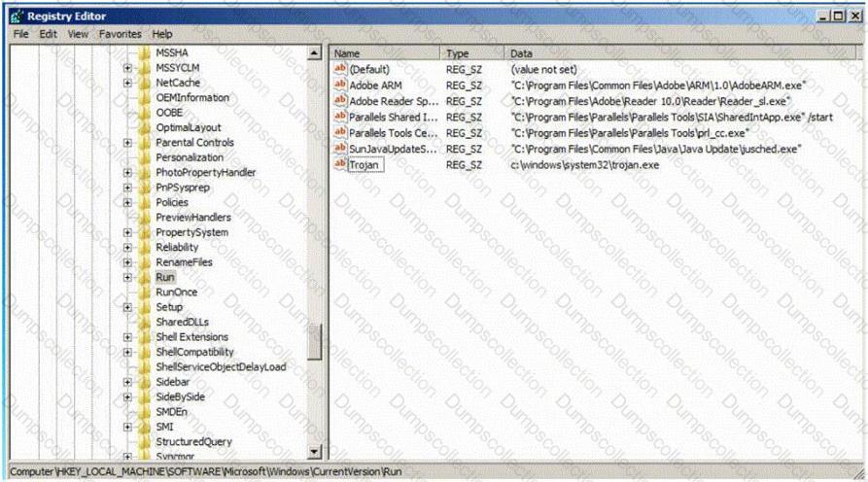The width and height of the screenshot is (868, 482).
Task: Expand the Shell Extensions key
Action: coord(128,337)
